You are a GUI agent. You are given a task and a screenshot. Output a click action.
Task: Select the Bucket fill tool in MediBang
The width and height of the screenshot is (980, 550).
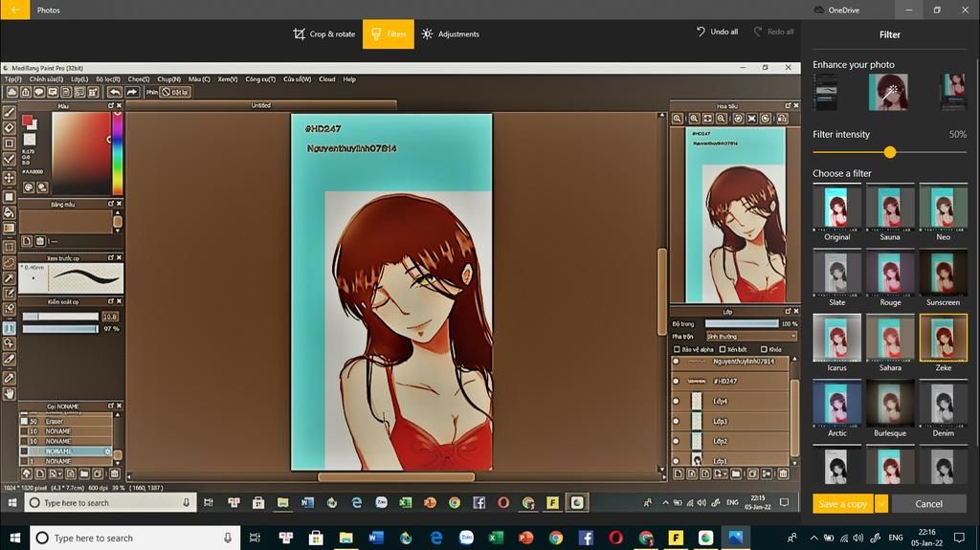[x=10, y=212]
